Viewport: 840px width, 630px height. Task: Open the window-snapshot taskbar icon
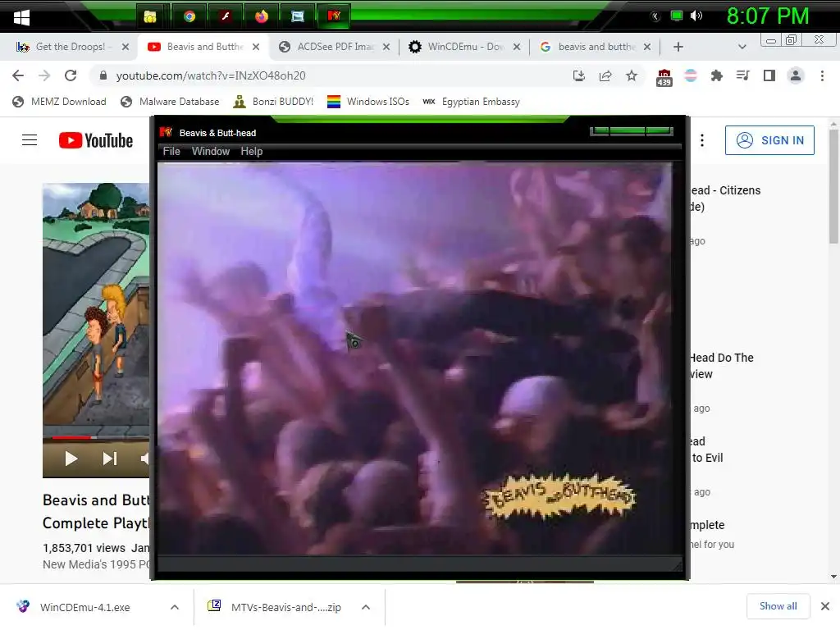click(x=297, y=16)
